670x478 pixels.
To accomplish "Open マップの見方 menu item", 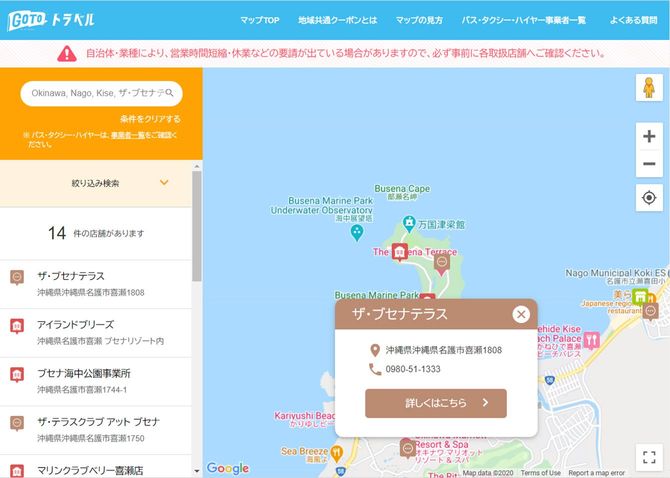I will point(419,20).
